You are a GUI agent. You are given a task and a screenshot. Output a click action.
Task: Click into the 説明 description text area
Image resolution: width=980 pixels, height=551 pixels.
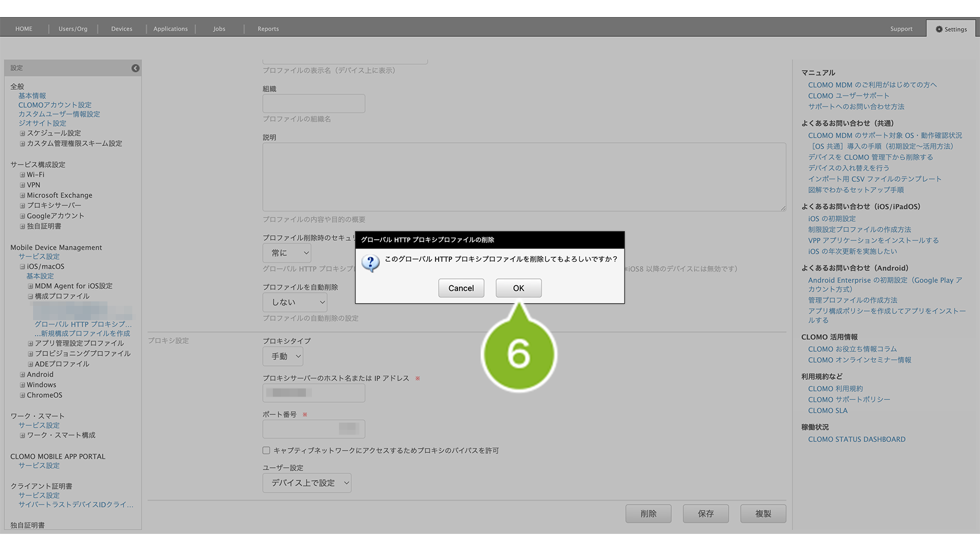(x=524, y=177)
